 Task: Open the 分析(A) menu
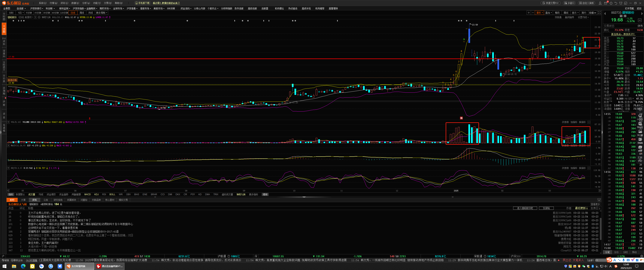pyautogui.click(x=86, y=3)
